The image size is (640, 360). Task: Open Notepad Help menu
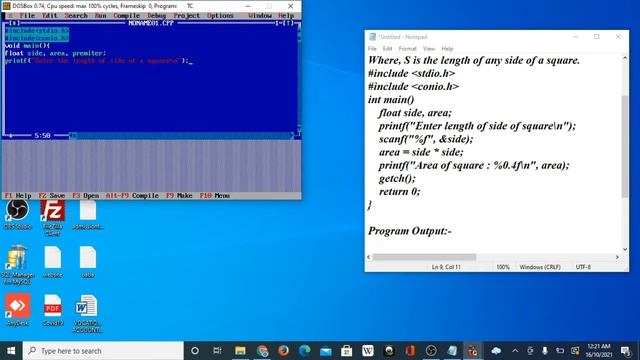point(447,49)
